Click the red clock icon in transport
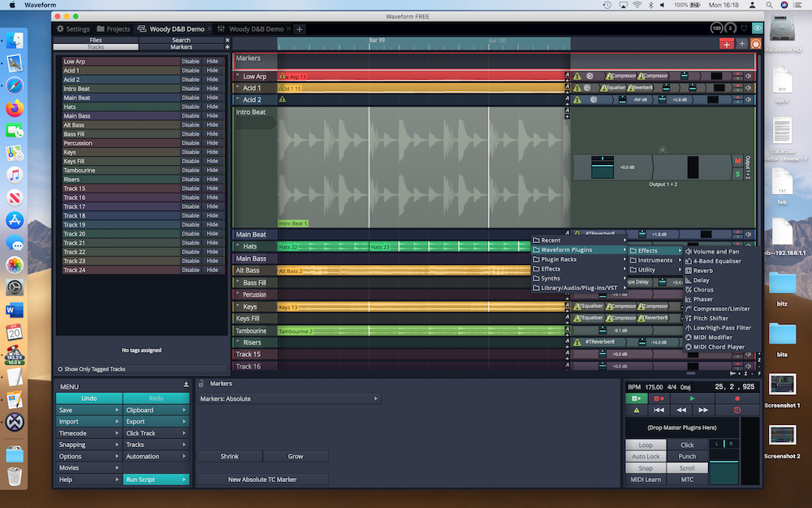The height and width of the screenshot is (508, 812). pyautogui.click(x=737, y=410)
